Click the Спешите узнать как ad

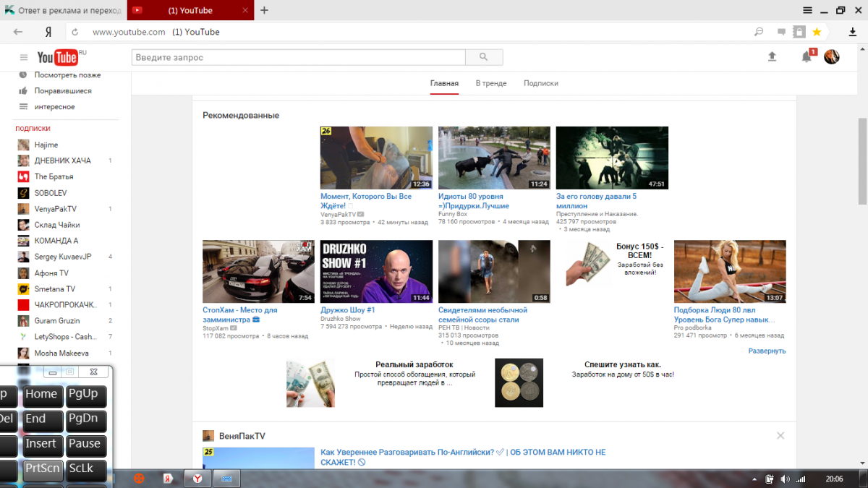623,365
